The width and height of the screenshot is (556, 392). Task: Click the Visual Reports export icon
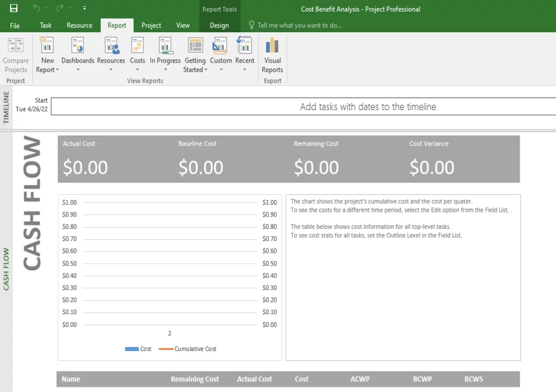pyautogui.click(x=272, y=46)
